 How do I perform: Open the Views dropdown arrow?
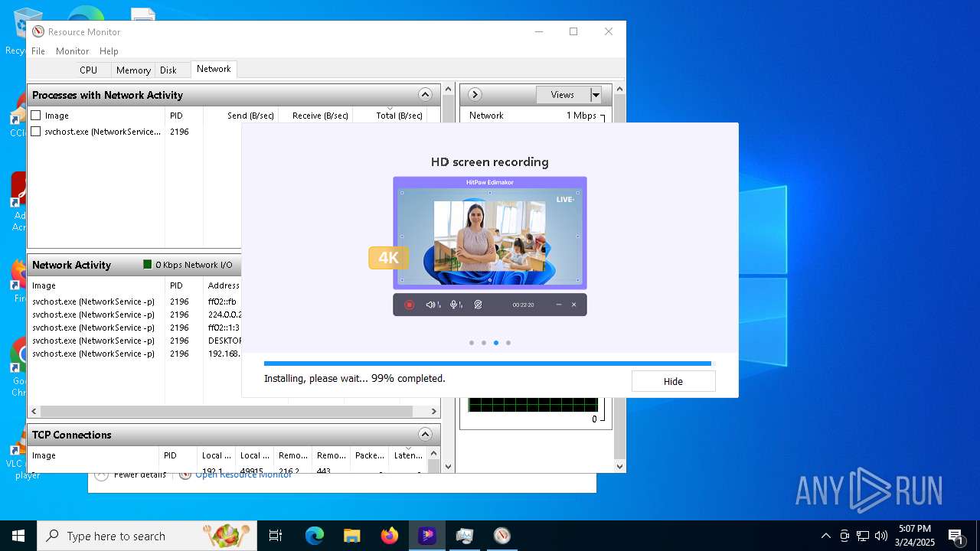[596, 95]
